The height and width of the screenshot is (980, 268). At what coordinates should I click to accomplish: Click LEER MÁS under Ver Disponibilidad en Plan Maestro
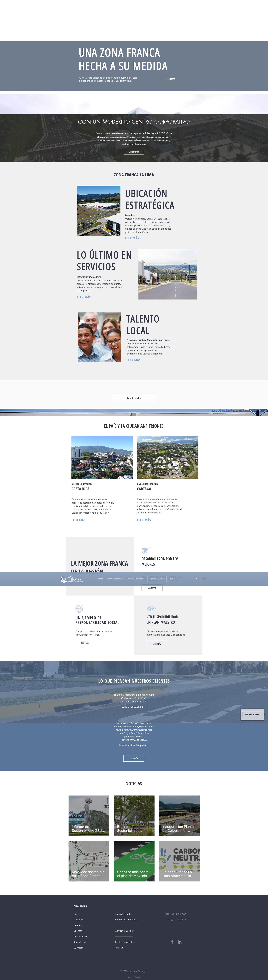157,644
